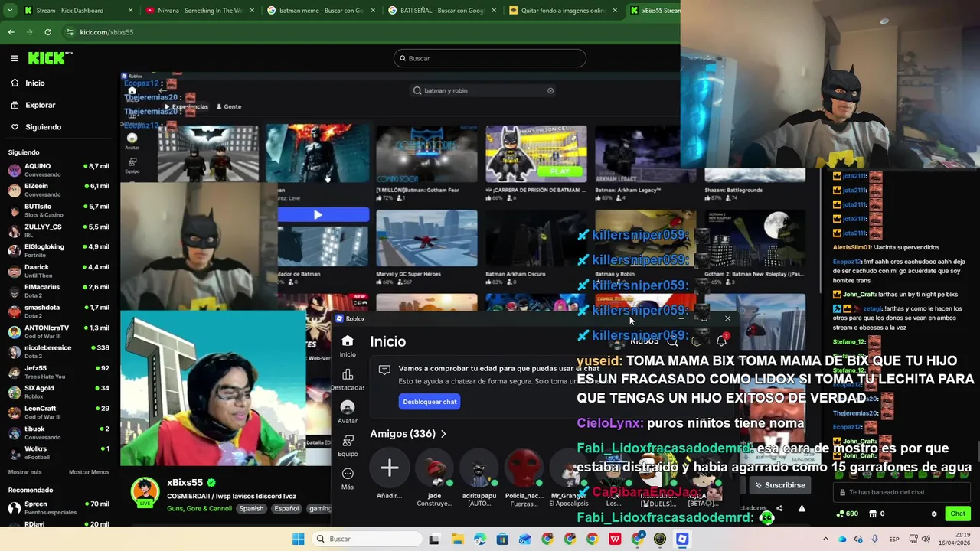Open the site info icon in address bar
The image size is (980, 551).
click(x=70, y=32)
